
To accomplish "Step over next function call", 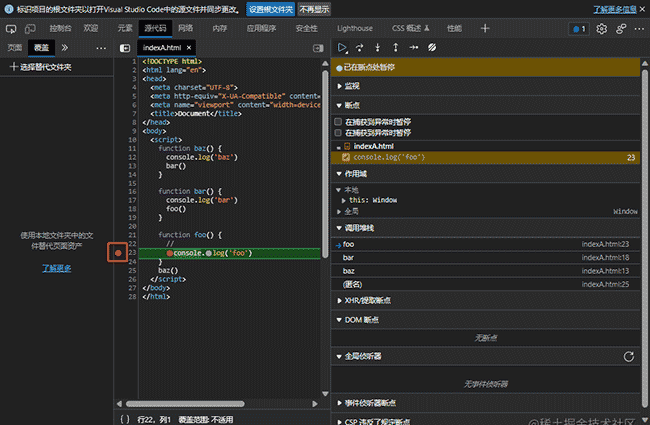I will point(359,48).
